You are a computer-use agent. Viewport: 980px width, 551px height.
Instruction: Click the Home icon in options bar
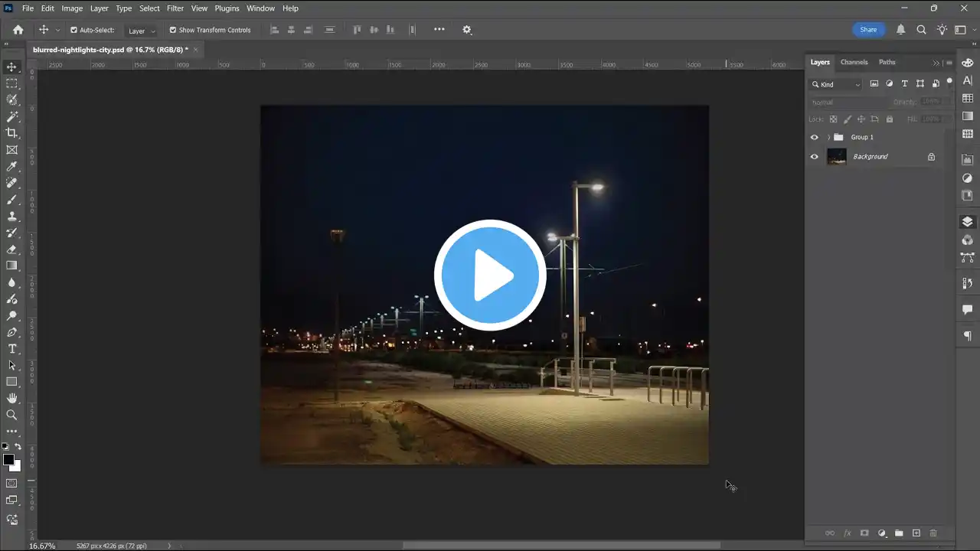tap(18, 30)
